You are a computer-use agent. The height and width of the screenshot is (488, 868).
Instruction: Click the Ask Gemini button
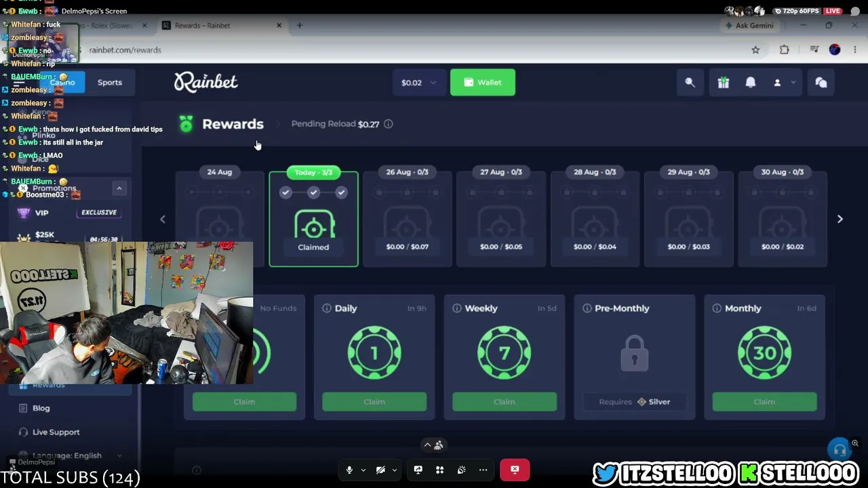749,26
